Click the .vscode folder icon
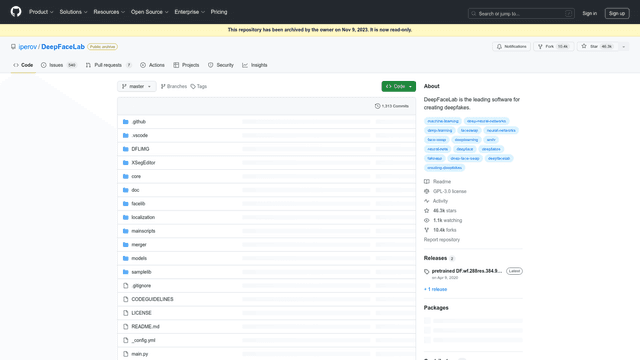The image size is (640, 360). (x=126, y=135)
